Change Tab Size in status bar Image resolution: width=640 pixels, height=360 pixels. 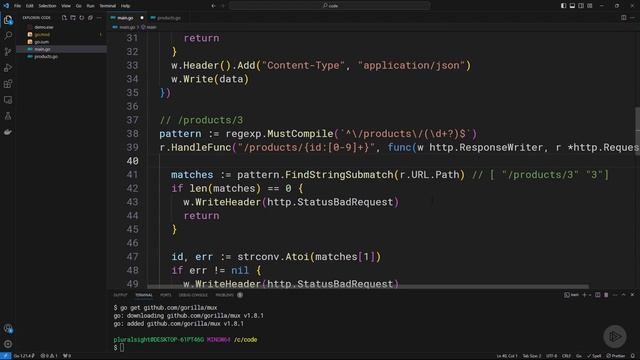532,356
